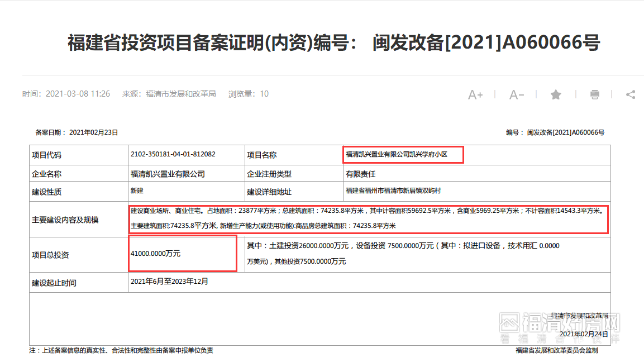Screen dimensions: 644x362
Task: Increase font size with A+ icon
Action: tap(475, 95)
